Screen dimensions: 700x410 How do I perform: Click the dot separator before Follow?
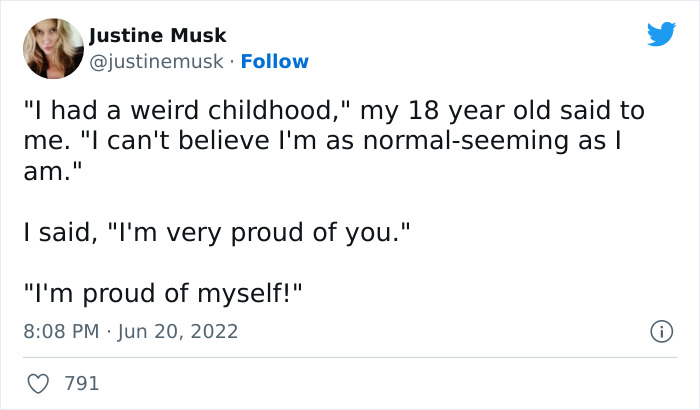[230, 61]
